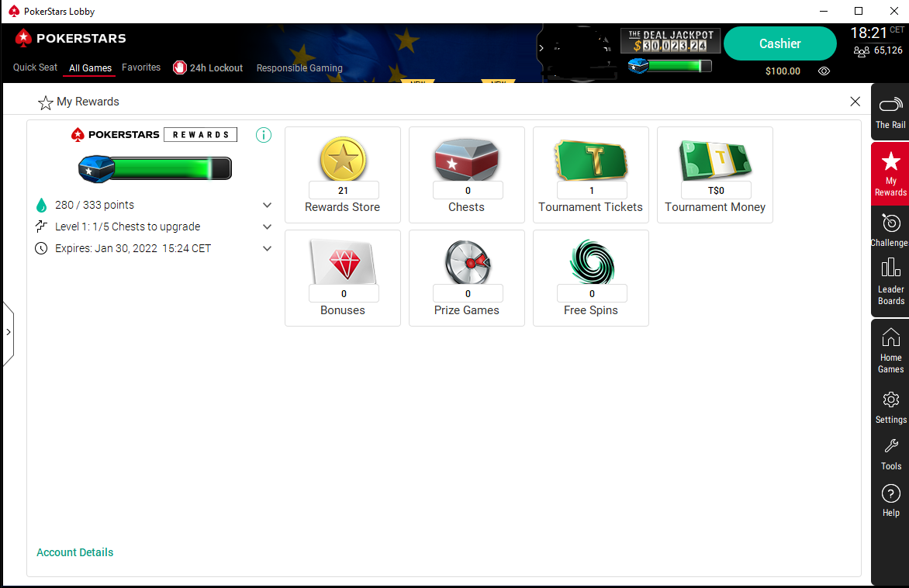Click the PokerStars Rewards logo

(154, 134)
